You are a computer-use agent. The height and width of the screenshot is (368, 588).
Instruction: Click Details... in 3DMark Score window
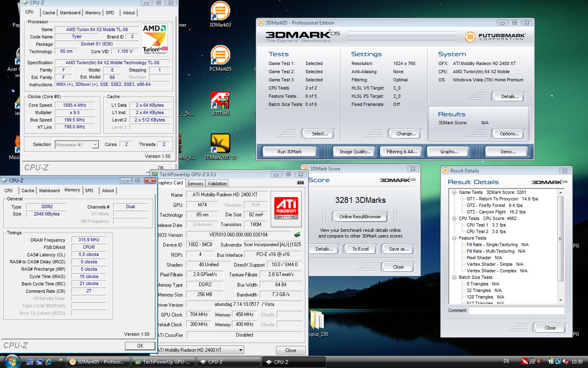click(x=324, y=249)
